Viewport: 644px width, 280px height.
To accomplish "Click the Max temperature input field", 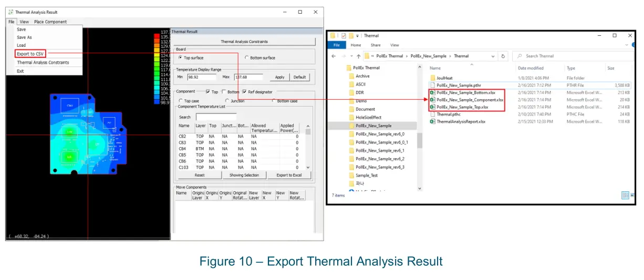I will (x=247, y=77).
